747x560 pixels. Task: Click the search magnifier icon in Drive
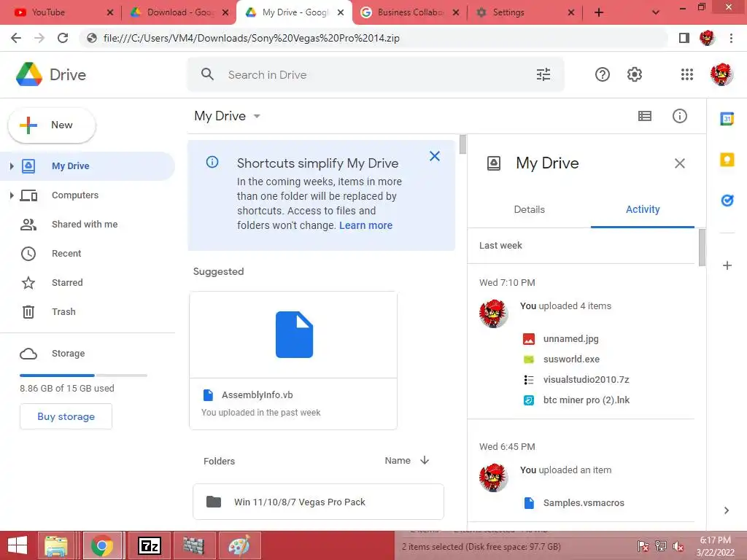(207, 74)
